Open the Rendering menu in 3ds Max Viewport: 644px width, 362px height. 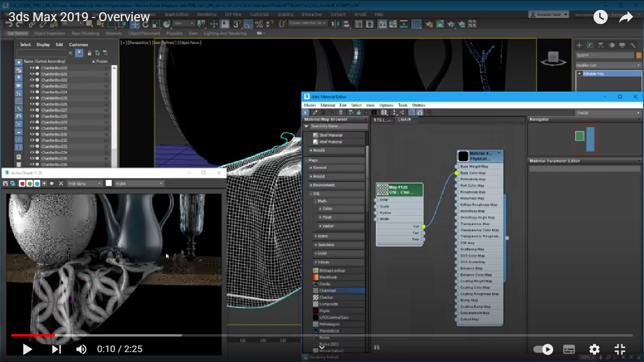206,15
